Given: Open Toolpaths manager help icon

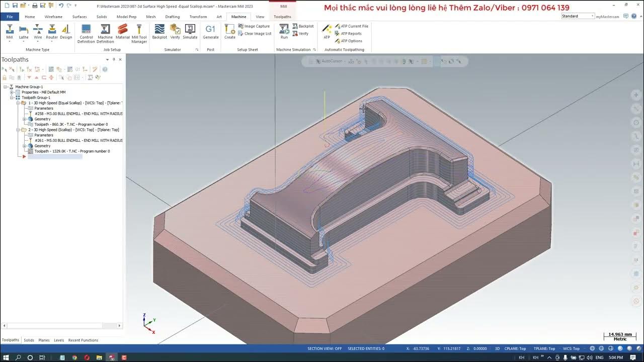Looking at the screenshot, I should point(105,69).
